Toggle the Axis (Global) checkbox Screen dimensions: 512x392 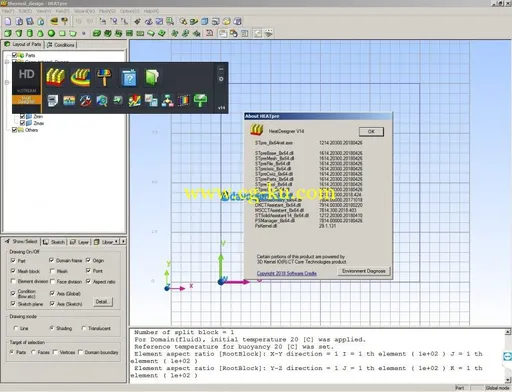[x=52, y=293]
